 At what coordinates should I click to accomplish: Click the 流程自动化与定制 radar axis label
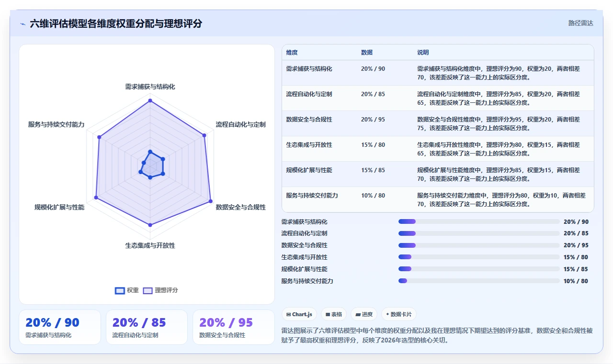click(240, 124)
